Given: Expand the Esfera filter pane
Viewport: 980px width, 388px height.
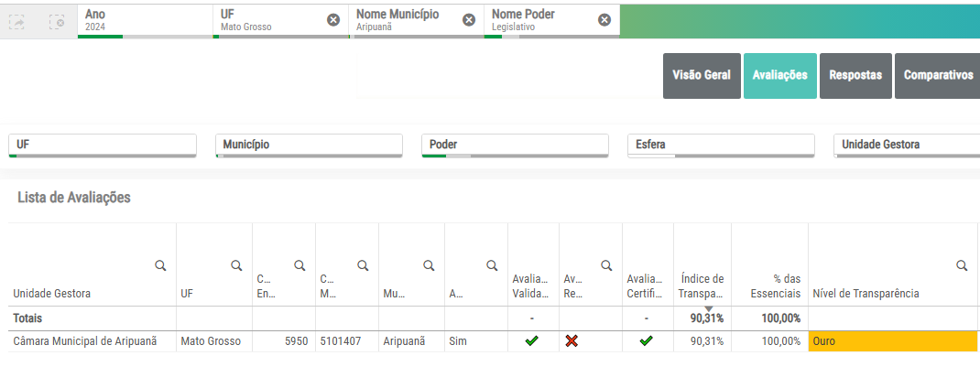Looking at the screenshot, I should click(721, 145).
